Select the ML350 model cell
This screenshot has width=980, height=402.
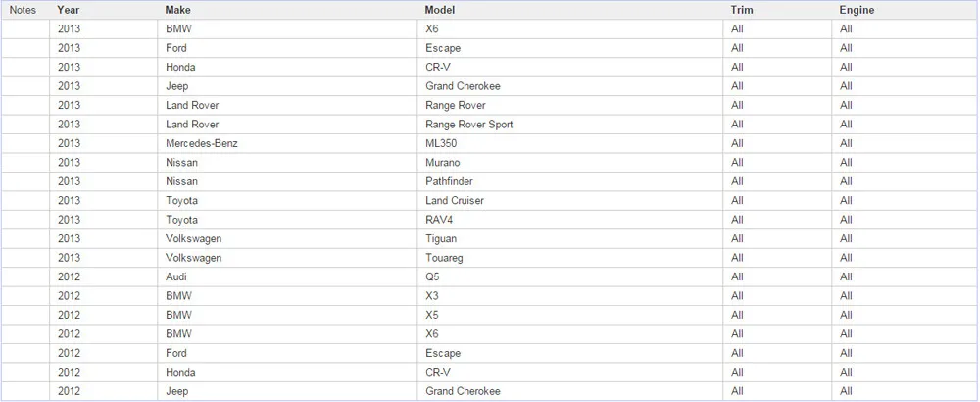(570, 143)
